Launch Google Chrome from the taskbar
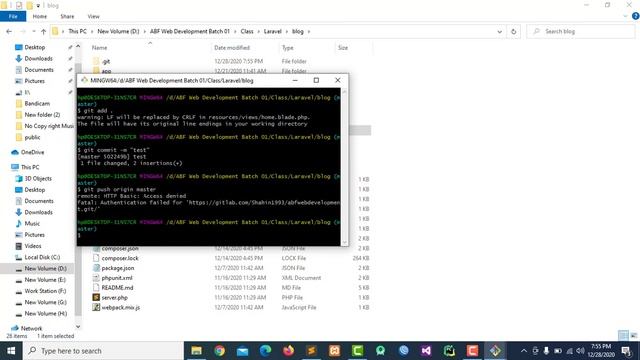 pyautogui.click(x=220, y=351)
